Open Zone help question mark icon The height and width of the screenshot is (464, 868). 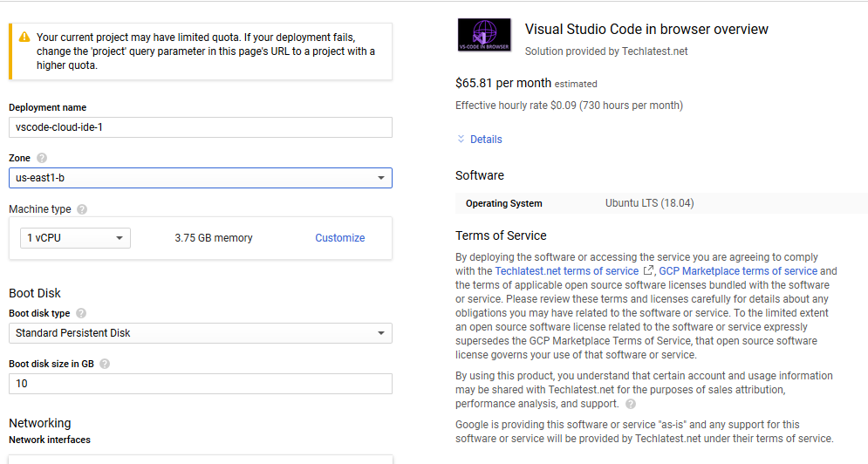click(42, 158)
